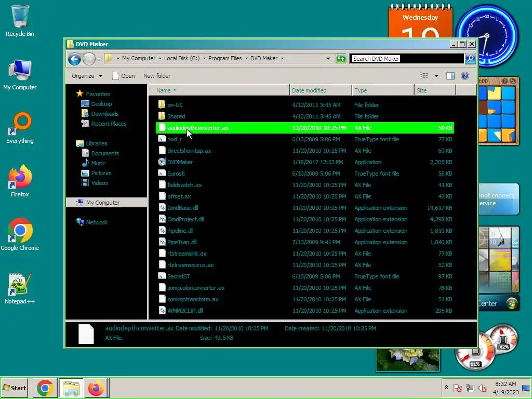
Task: Click the taskbar clock and date
Action: pos(506,388)
